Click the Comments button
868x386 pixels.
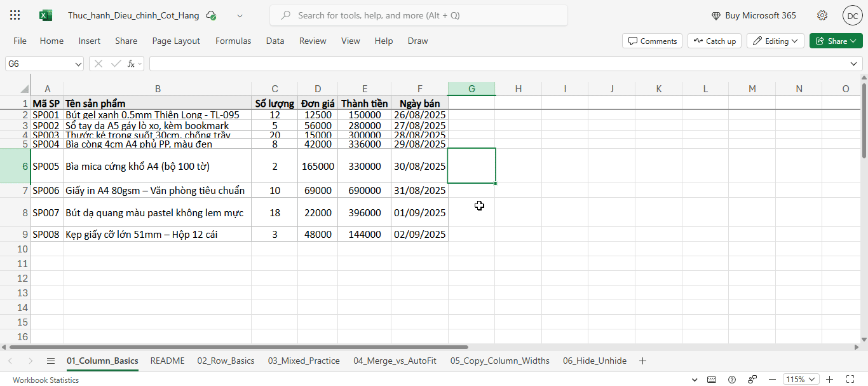[x=652, y=41]
